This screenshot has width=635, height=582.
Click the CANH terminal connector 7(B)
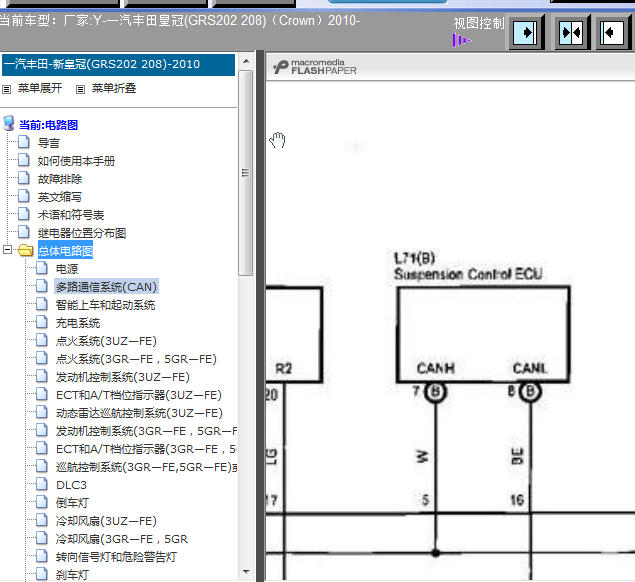(x=435, y=392)
